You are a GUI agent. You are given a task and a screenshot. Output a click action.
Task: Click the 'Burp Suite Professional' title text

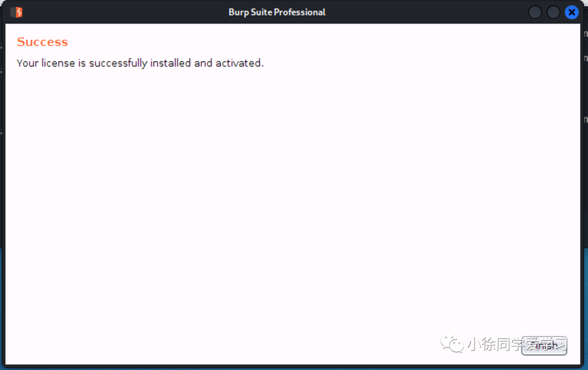point(277,13)
